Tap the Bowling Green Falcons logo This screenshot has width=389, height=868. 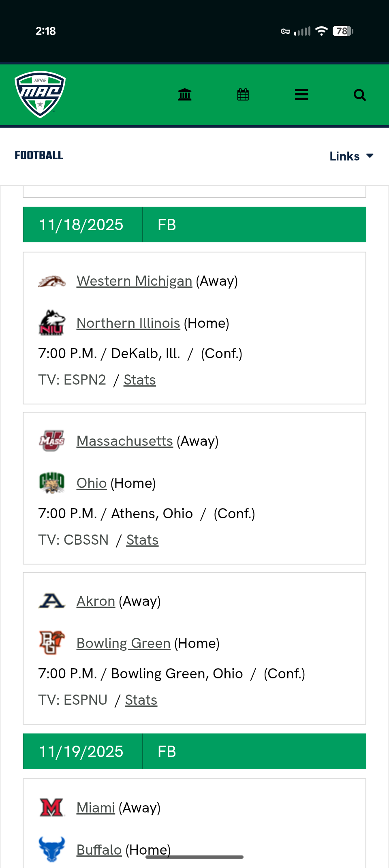[x=52, y=643]
